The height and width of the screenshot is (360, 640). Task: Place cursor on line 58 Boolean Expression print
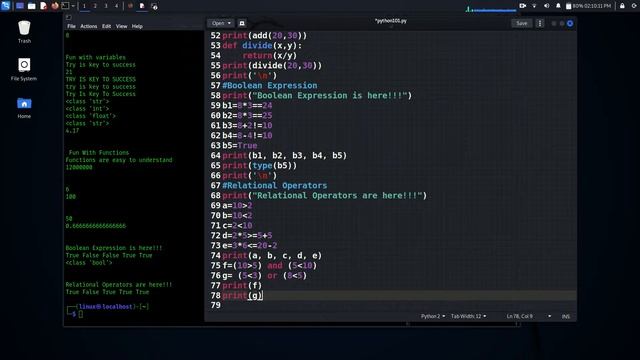[x=317, y=96]
